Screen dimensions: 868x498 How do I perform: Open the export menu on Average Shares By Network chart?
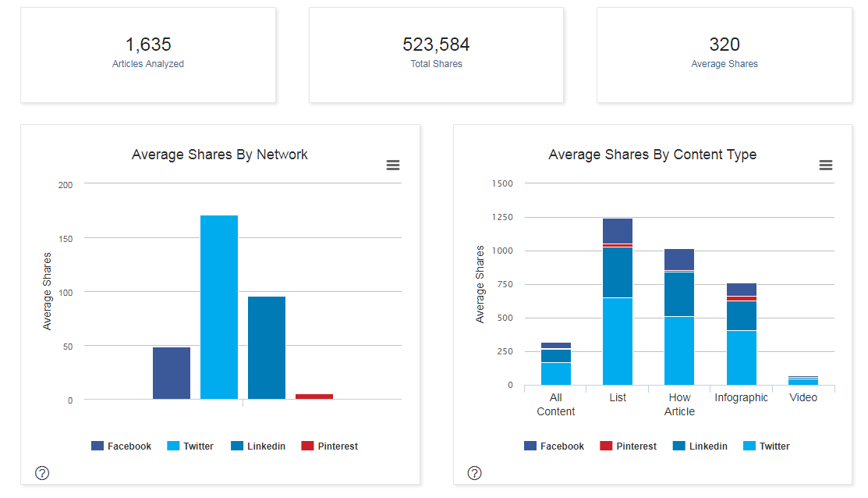coord(392,165)
